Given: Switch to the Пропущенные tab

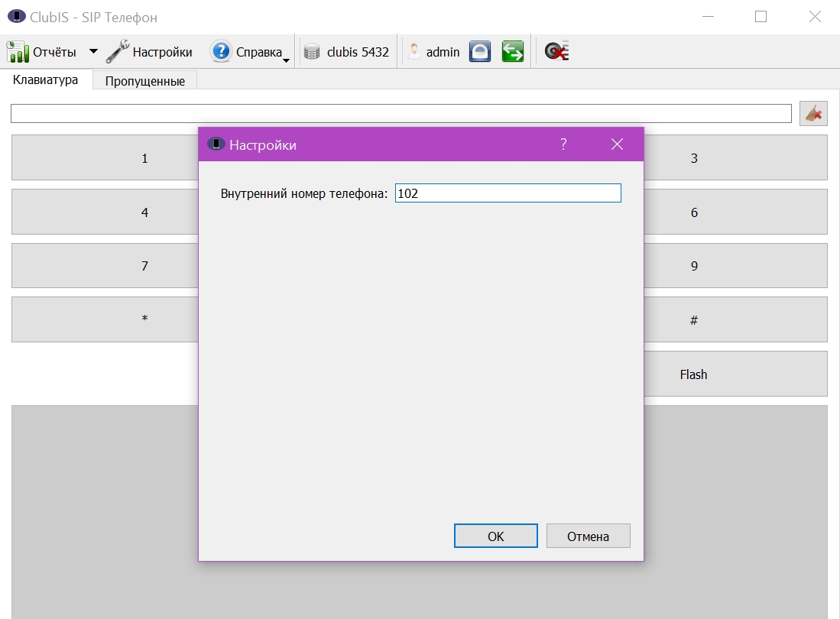Looking at the screenshot, I should click(144, 81).
